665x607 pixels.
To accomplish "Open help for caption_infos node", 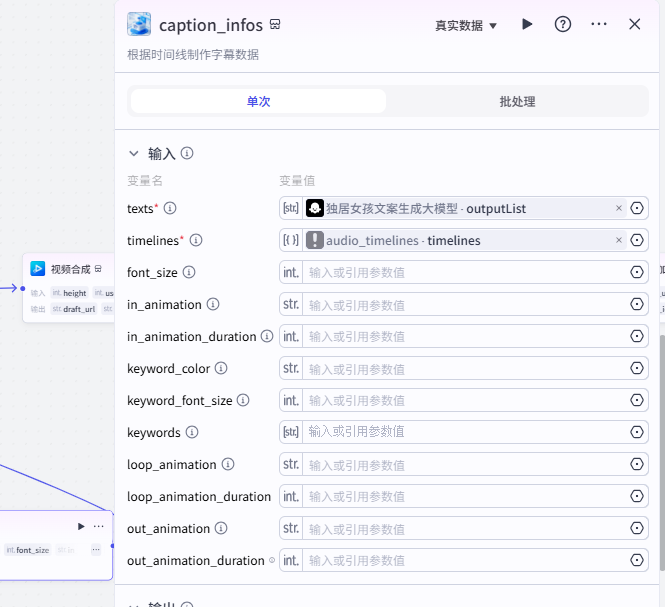I will (x=562, y=25).
